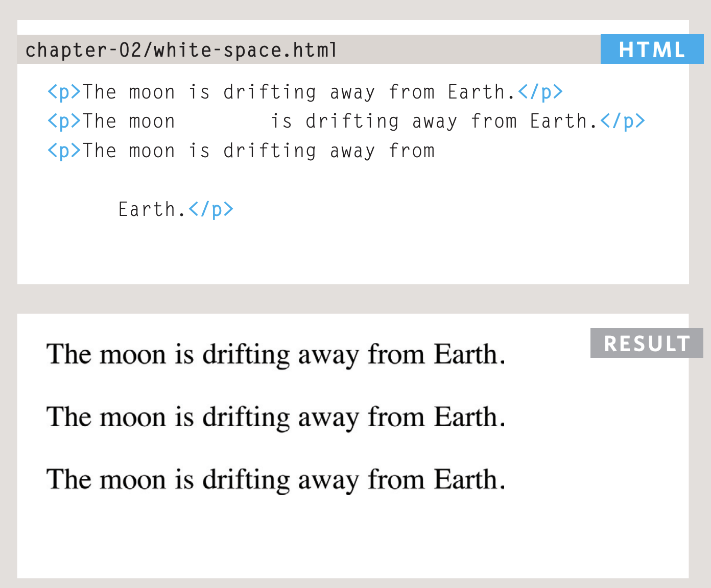The height and width of the screenshot is (588, 711).
Task: Click the wide whitespace gap in the second code line
Action: click(x=223, y=121)
